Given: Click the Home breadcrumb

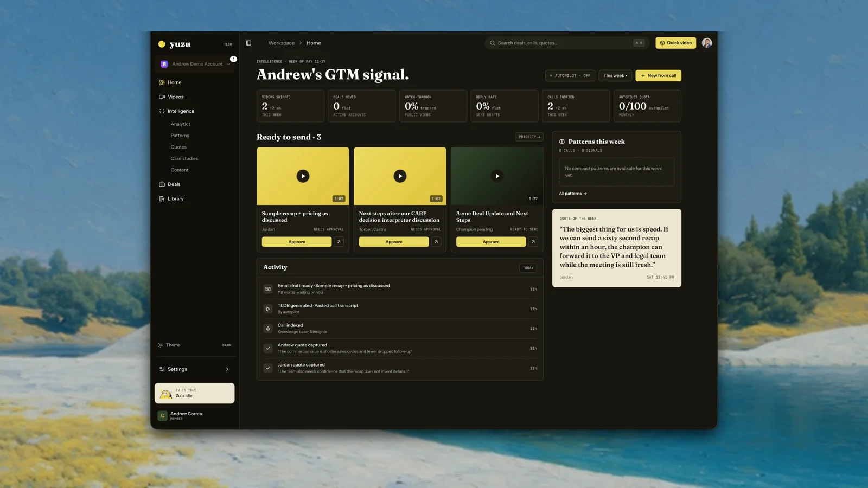Looking at the screenshot, I should click(314, 43).
